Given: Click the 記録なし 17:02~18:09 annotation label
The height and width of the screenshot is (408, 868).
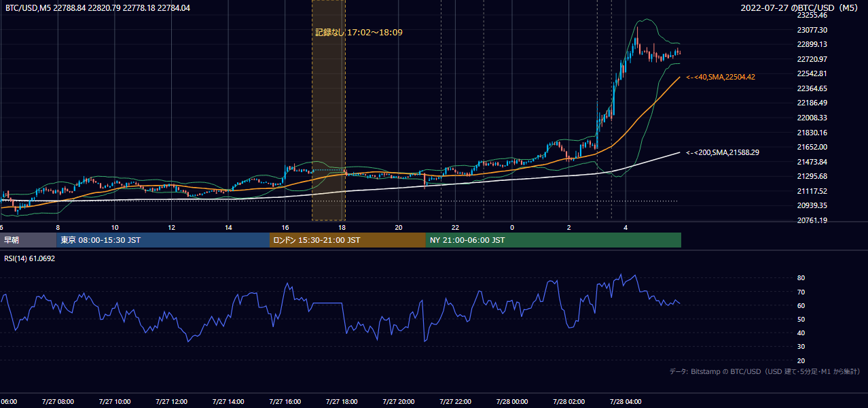Looking at the screenshot, I should (x=359, y=32).
